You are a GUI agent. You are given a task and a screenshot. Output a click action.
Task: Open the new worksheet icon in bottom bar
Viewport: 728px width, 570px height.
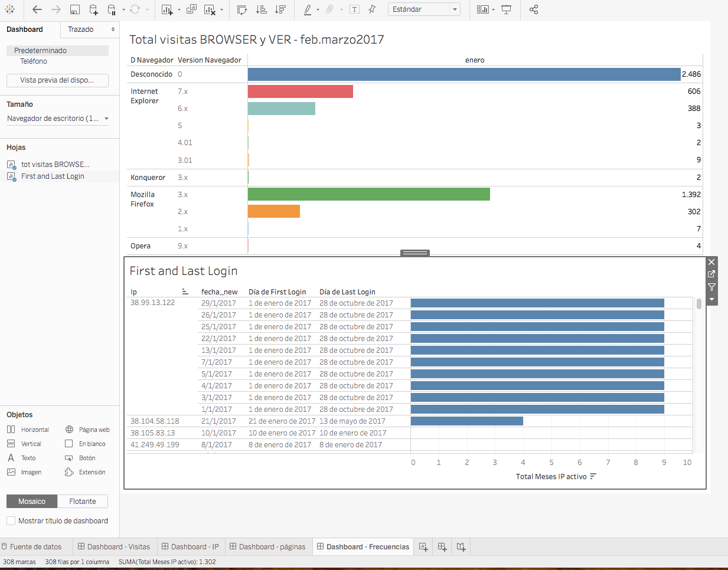(423, 546)
